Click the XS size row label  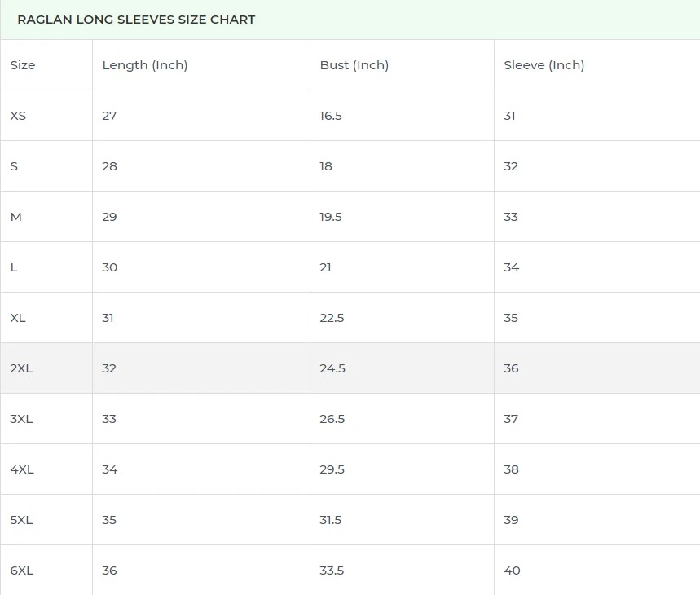pyautogui.click(x=18, y=116)
